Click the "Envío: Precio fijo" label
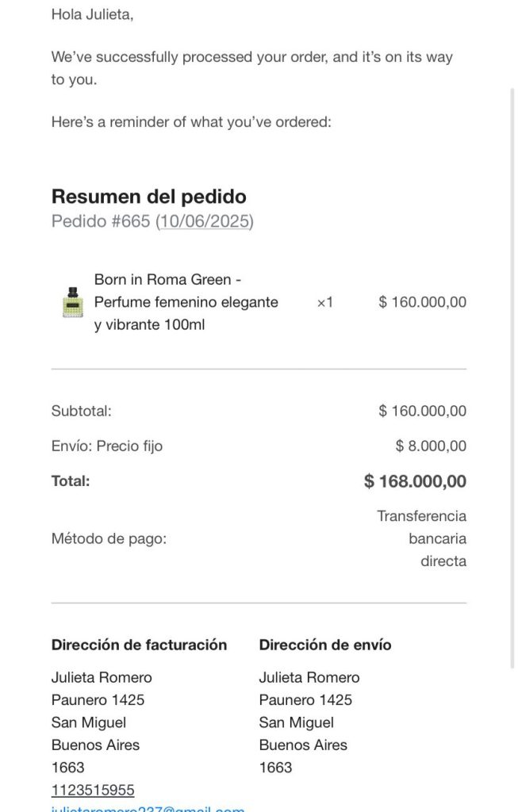The width and height of the screenshot is (518, 812). tap(107, 446)
